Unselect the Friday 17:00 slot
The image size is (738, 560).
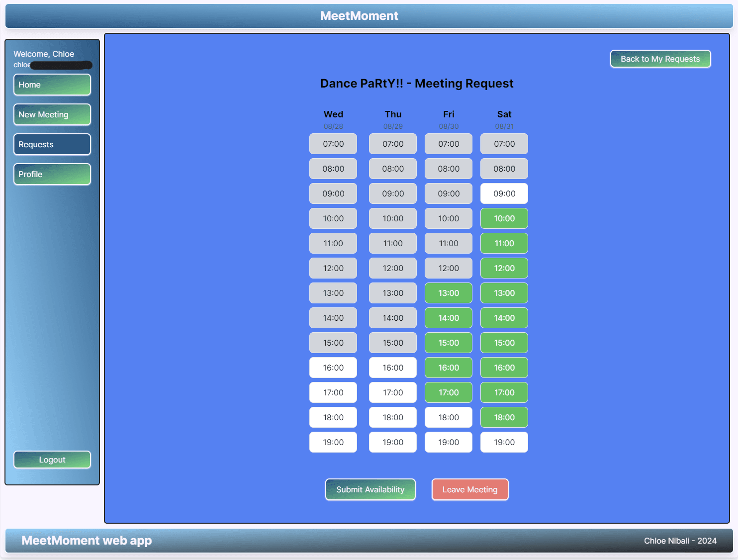pyautogui.click(x=448, y=392)
